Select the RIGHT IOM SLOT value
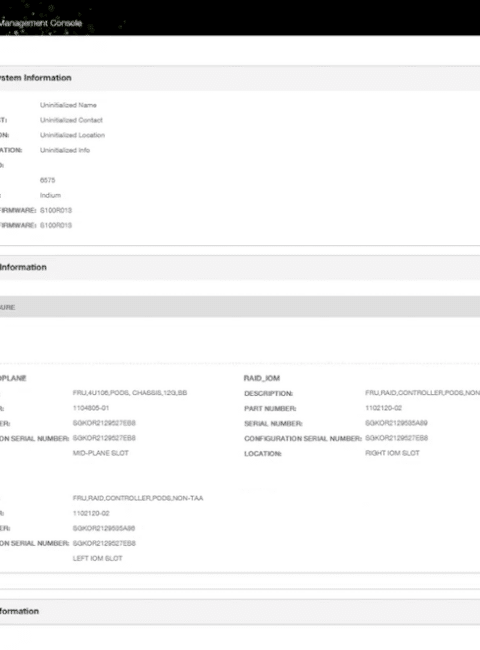Screen dimensions: 480x650 coord(392,453)
